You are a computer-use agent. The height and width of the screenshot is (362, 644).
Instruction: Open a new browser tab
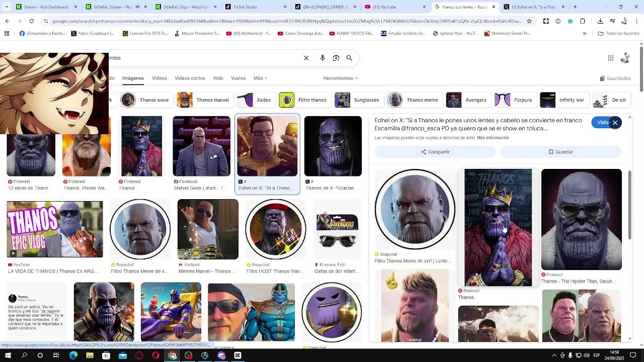[x=575, y=7]
